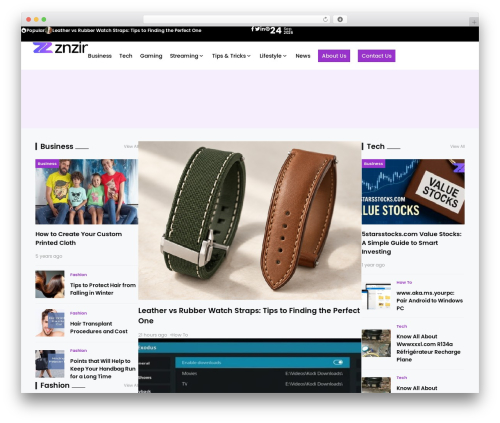Open the LinkedIn social icon

tap(262, 29)
